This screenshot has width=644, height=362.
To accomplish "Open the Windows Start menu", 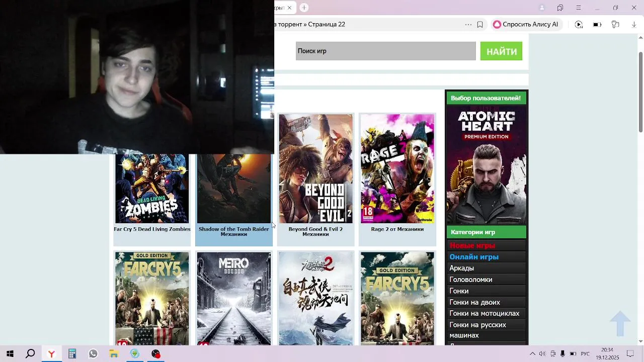I will click(10, 354).
